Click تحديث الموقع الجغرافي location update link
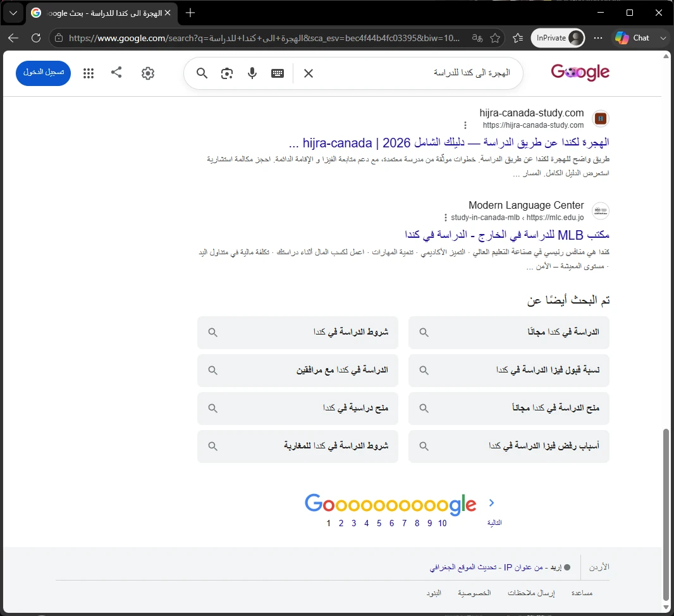This screenshot has width=674, height=616. [463, 567]
